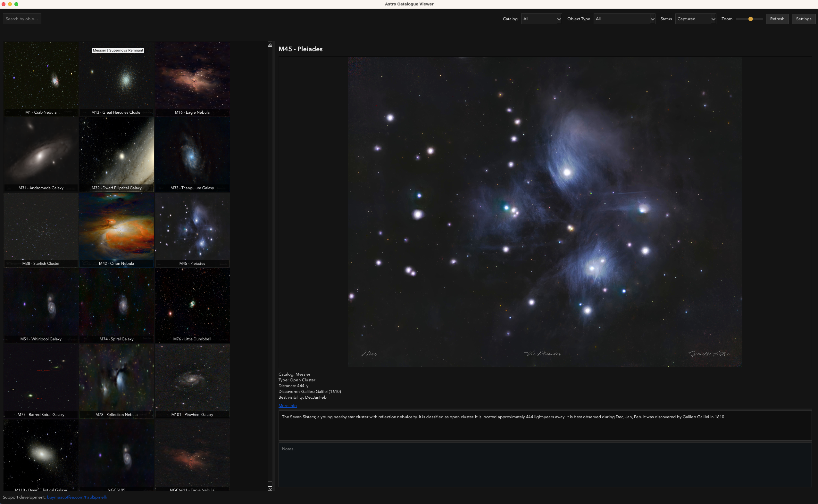This screenshot has height=504, width=818.
Task: Click the search by object field
Action: tap(22, 19)
